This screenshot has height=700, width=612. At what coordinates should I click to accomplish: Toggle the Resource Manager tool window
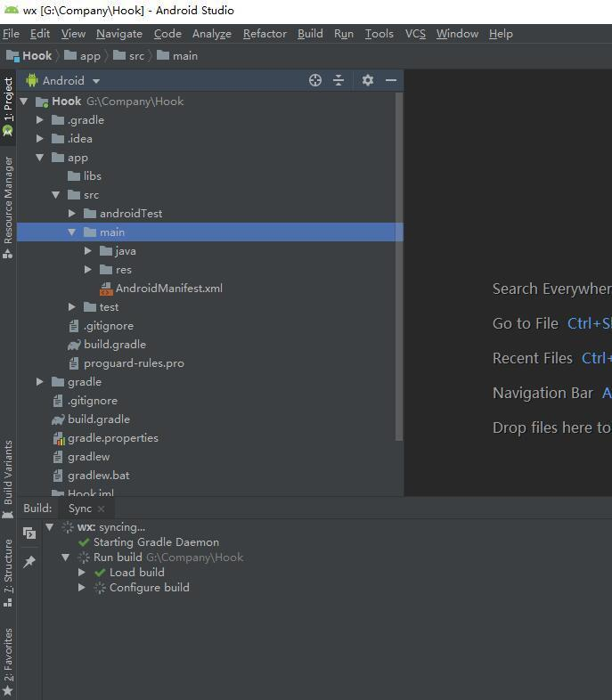click(8, 208)
